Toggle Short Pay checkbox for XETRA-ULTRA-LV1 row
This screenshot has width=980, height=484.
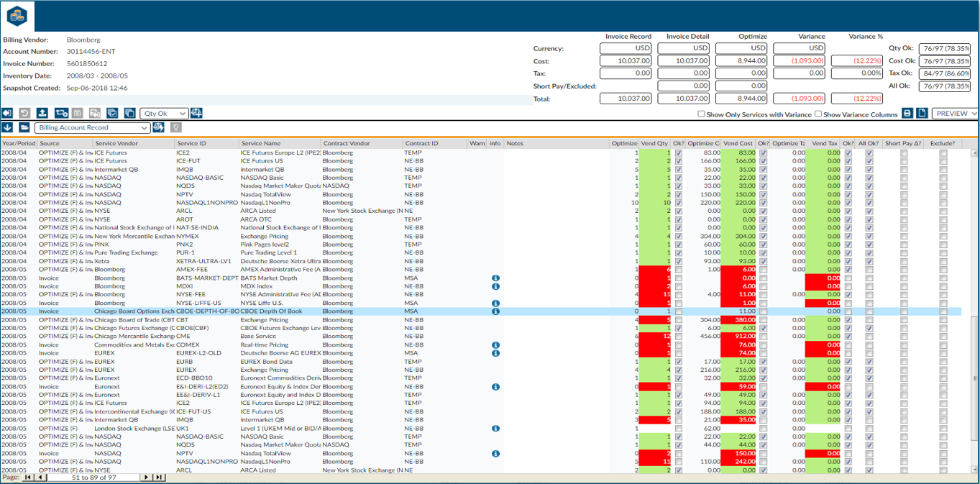click(904, 261)
